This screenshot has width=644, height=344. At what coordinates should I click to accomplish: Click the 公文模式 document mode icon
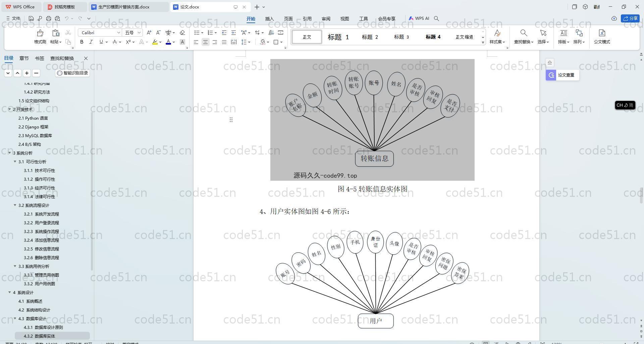(x=602, y=33)
